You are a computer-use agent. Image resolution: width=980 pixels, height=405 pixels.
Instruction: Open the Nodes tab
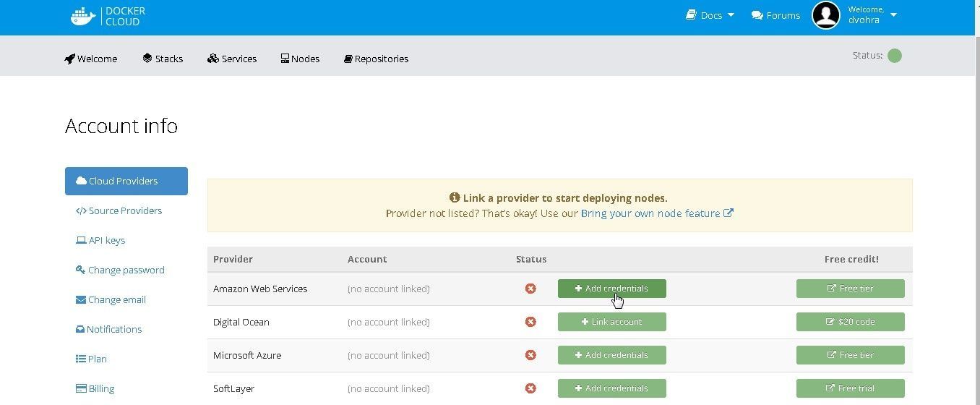click(300, 59)
